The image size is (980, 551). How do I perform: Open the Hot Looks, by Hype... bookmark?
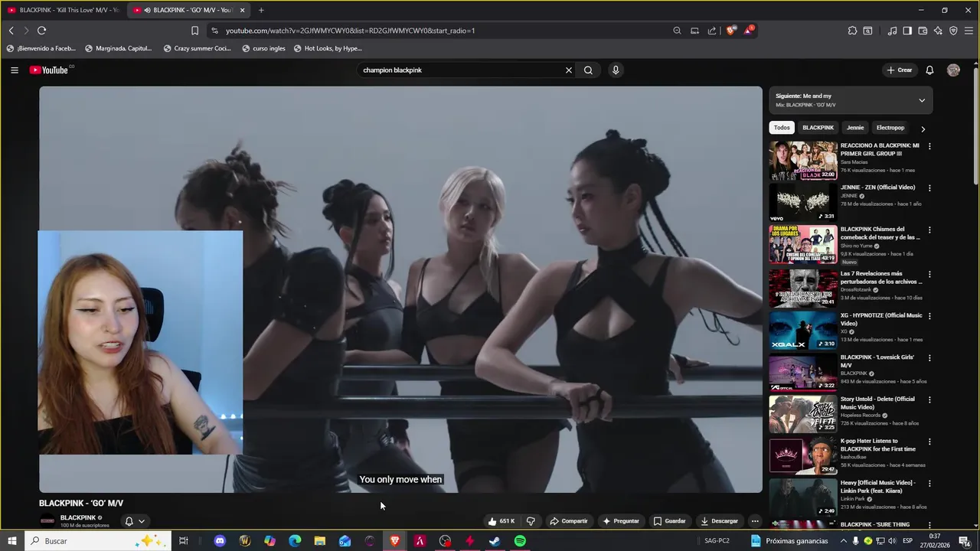point(328,48)
